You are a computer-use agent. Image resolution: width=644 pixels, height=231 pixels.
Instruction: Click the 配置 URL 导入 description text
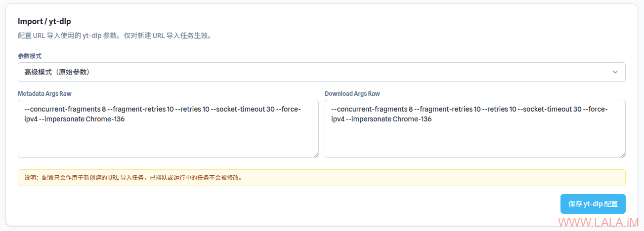tap(115, 36)
